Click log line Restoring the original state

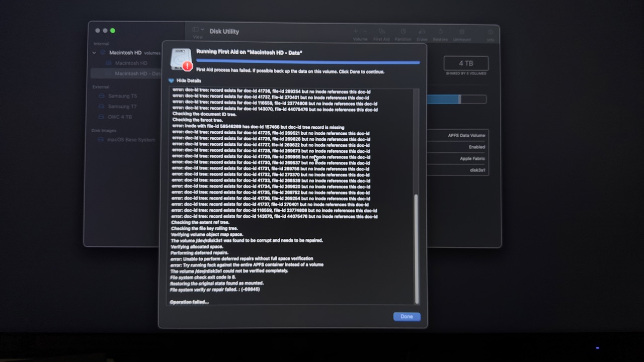tap(217, 283)
